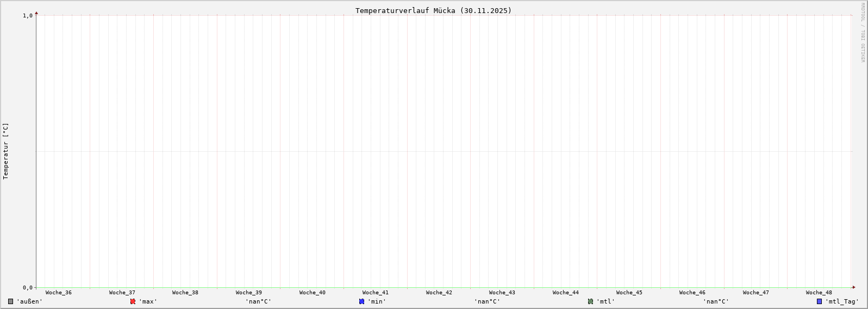The width and height of the screenshot is (868, 309).
Task: Click the 0,0 y-axis tick label
Action: click(28, 287)
